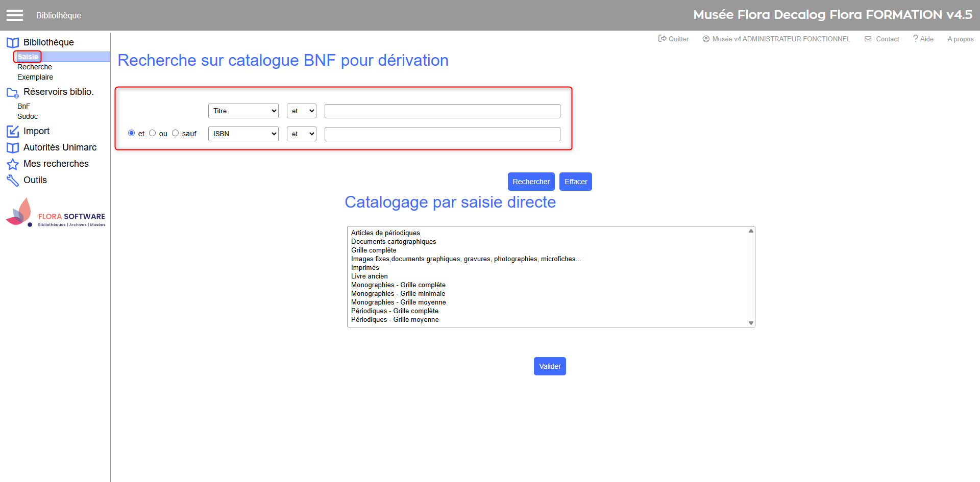Image resolution: width=980 pixels, height=482 pixels.
Task: Open the 'et' operator dropdown beside Titre
Action: click(301, 111)
